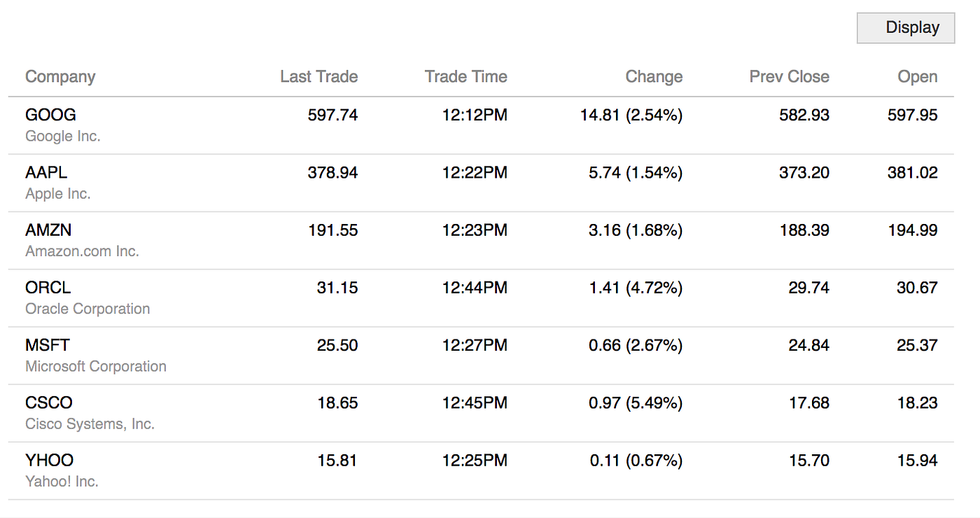Sort the table by Prev Close column
980x518 pixels.
(x=790, y=76)
